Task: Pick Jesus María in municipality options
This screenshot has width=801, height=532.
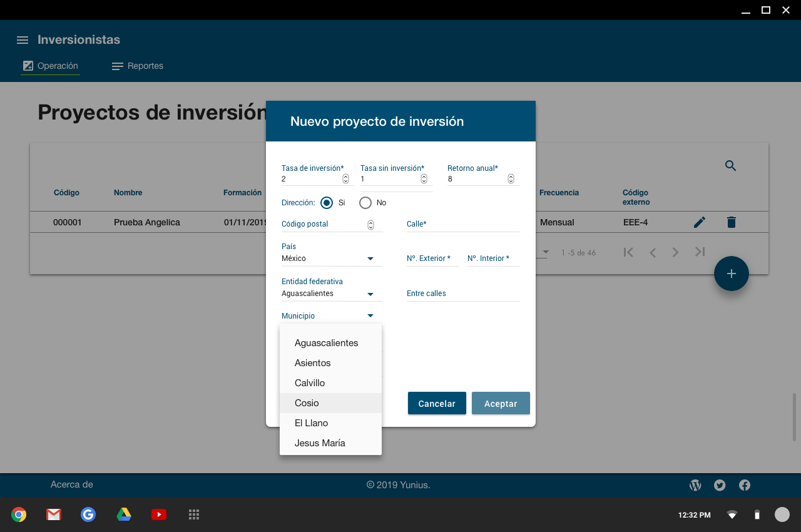Action: point(320,443)
